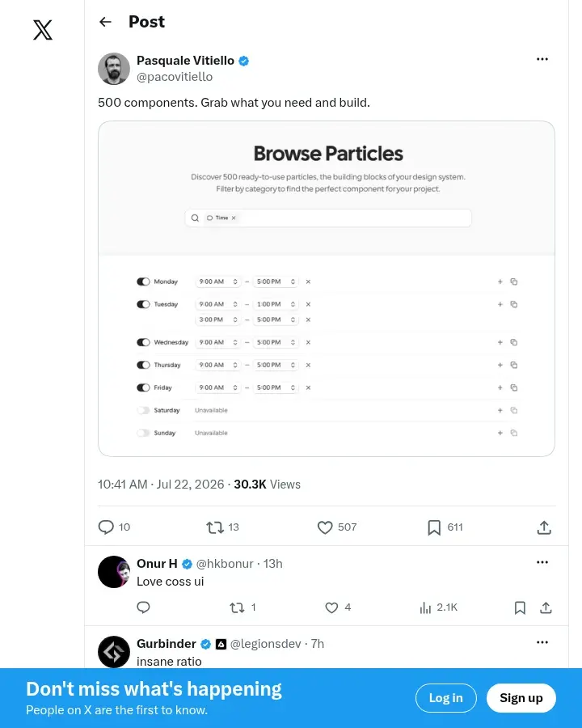
Task: Like the main post with the heart icon
Action: pos(325,527)
